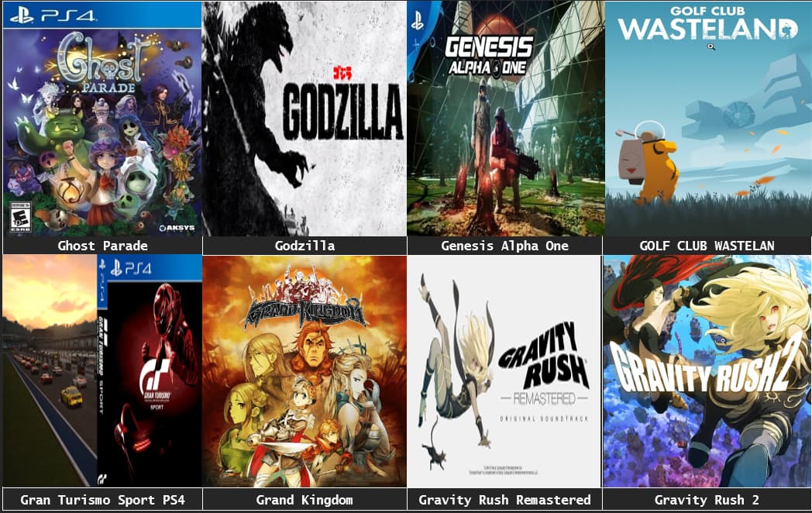The image size is (812, 513).
Task: Select the Gravity Rush Remastered label
Action: (x=505, y=500)
